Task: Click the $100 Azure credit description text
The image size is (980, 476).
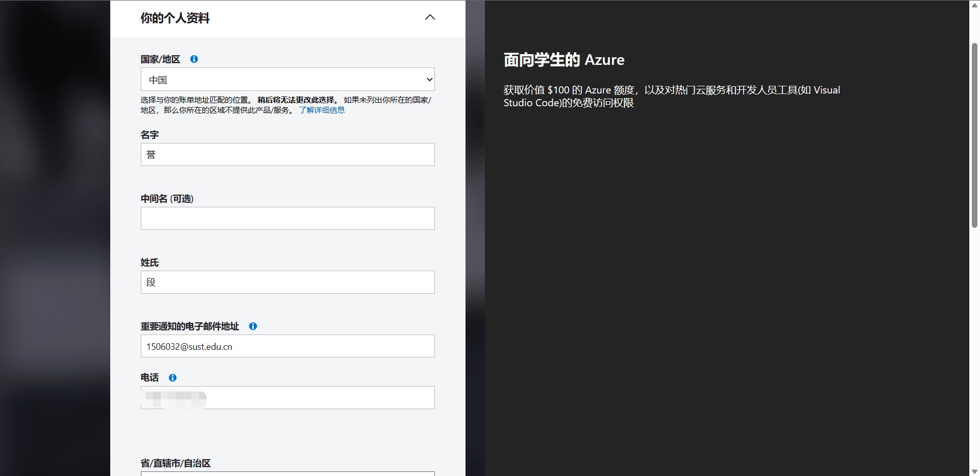Action: click(671, 96)
